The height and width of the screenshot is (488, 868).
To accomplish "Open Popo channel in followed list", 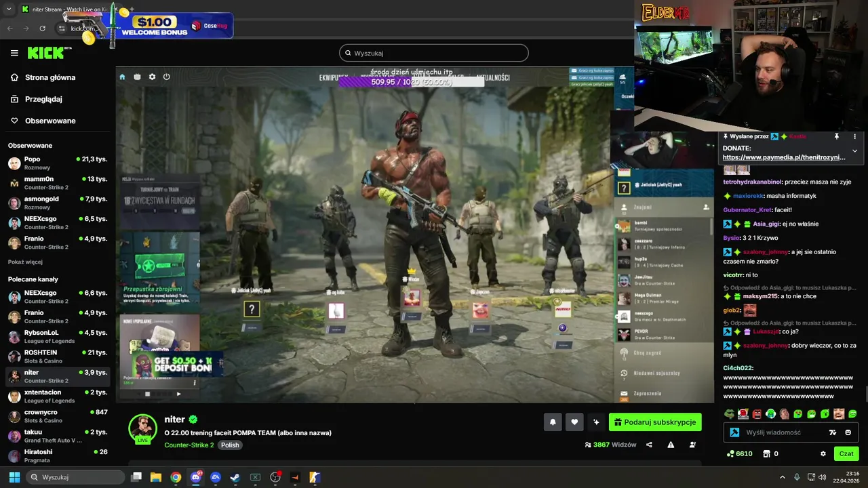I will (58, 163).
